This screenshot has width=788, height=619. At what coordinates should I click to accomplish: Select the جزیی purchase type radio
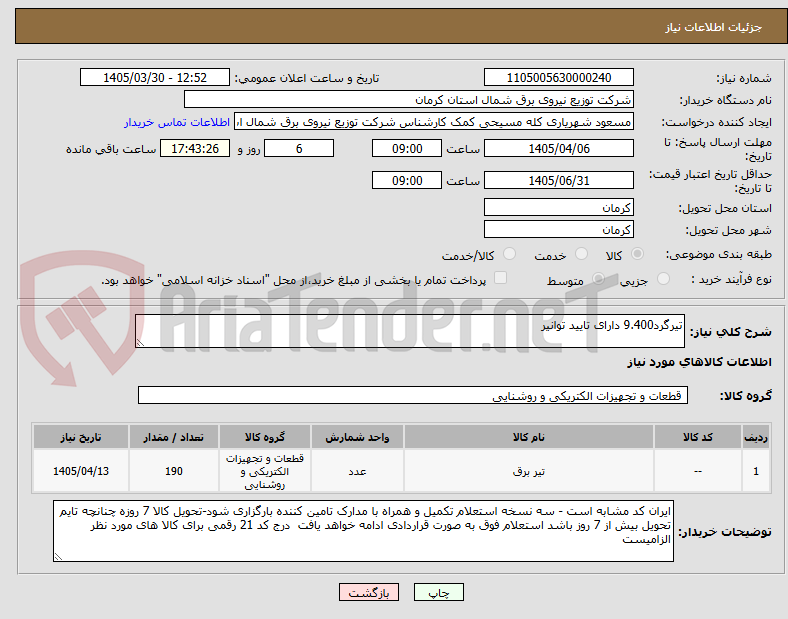(663, 279)
